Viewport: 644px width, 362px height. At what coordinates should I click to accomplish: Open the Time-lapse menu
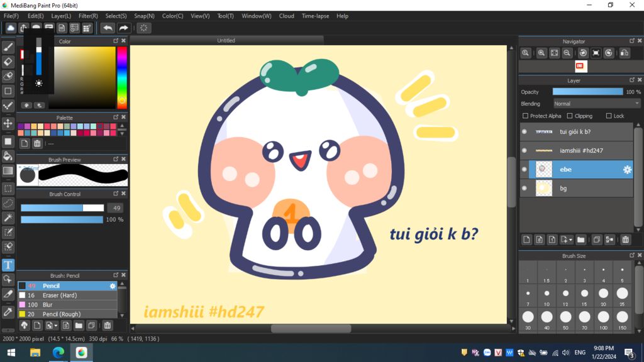[x=315, y=16]
